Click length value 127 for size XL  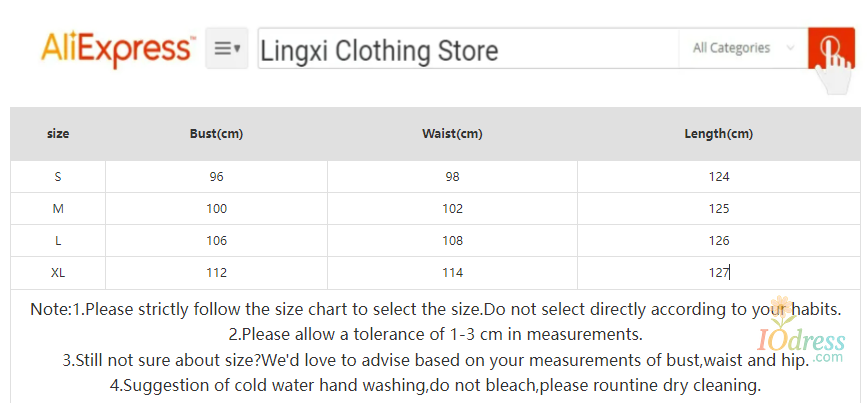[x=718, y=273]
